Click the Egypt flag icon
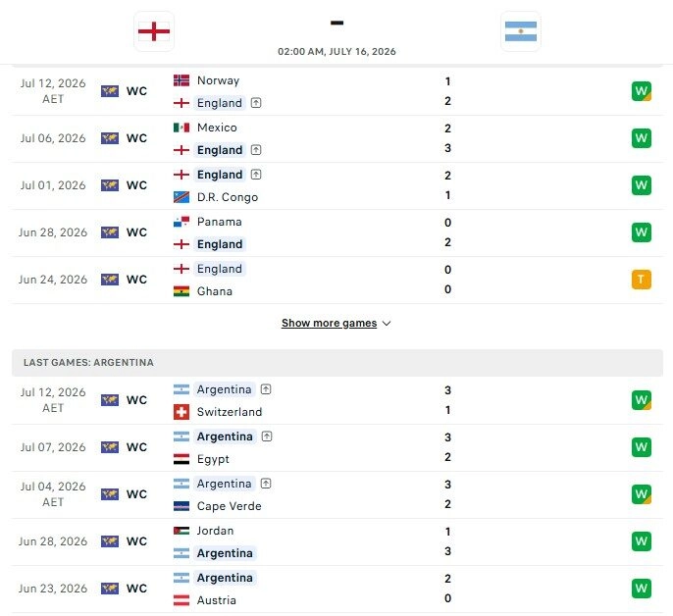 pyautogui.click(x=181, y=459)
